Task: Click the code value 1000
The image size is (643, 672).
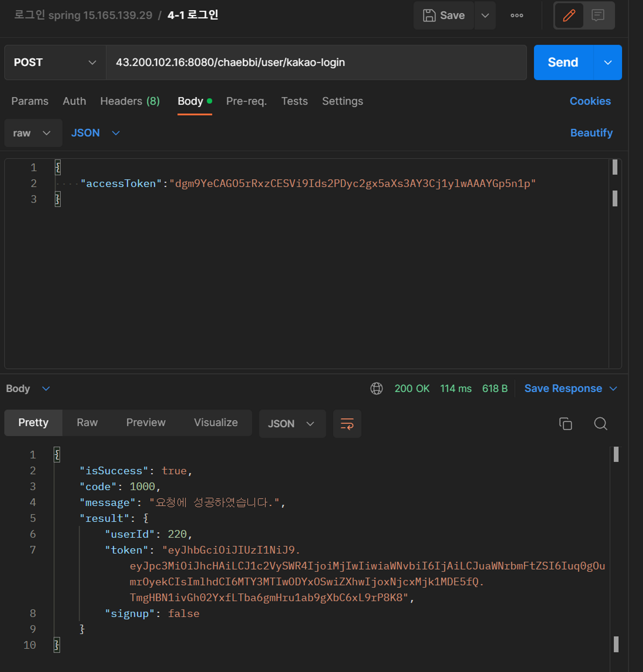Action: 142,487
